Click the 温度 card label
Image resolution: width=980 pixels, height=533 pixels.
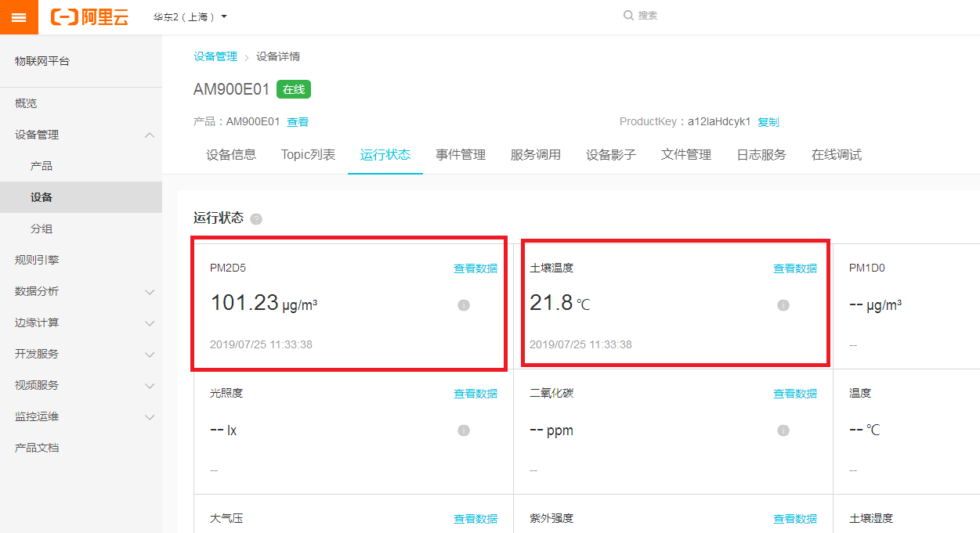pyautogui.click(x=860, y=393)
